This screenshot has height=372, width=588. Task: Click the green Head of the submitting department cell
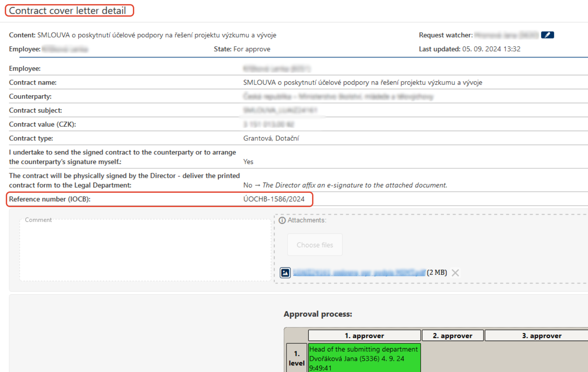[364, 358]
